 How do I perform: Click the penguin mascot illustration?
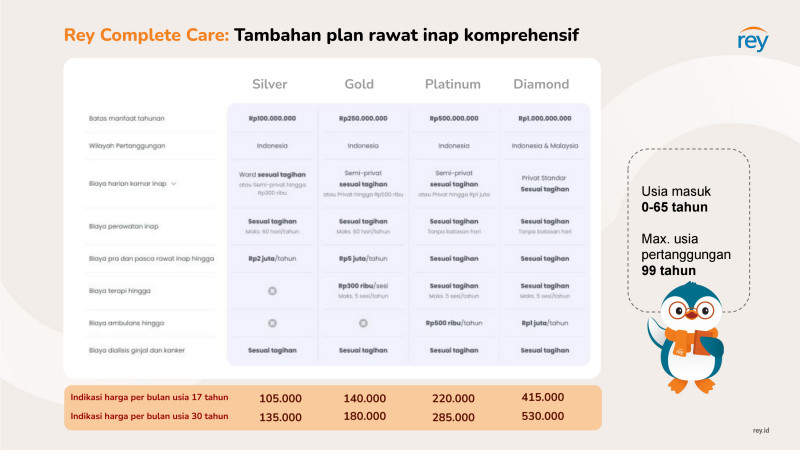[687, 338]
